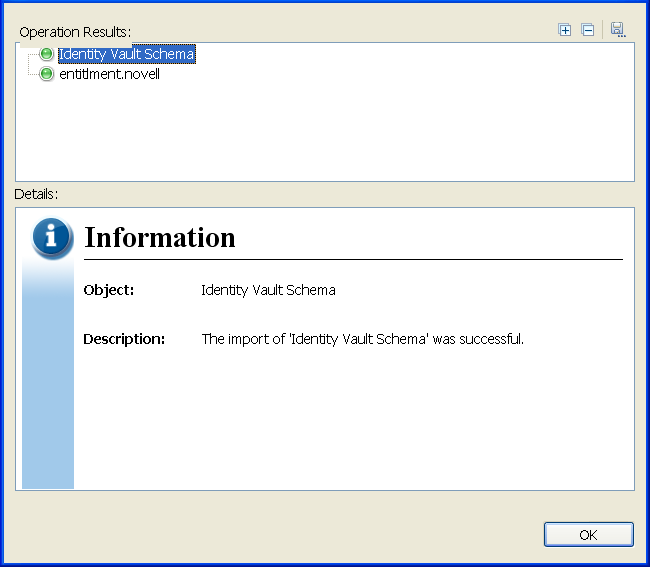Click the 'Operation Results:' label

75,32
